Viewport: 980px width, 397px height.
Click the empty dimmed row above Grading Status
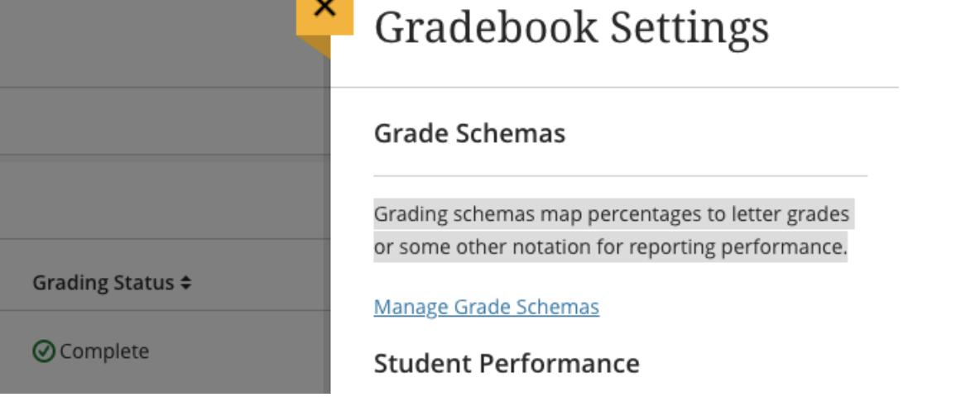point(165,200)
